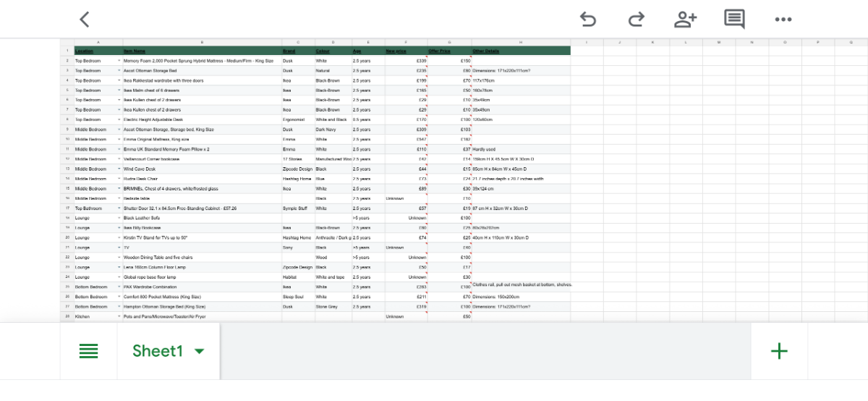Select row 1 number header
The width and height of the screenshot is (868, 401).
(x=67, y=51)
